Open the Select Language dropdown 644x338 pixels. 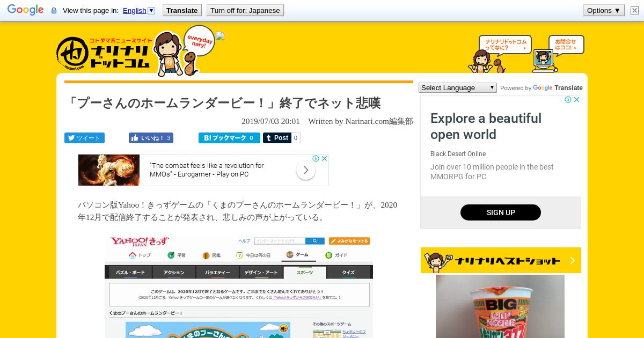[x=458, y=87]
